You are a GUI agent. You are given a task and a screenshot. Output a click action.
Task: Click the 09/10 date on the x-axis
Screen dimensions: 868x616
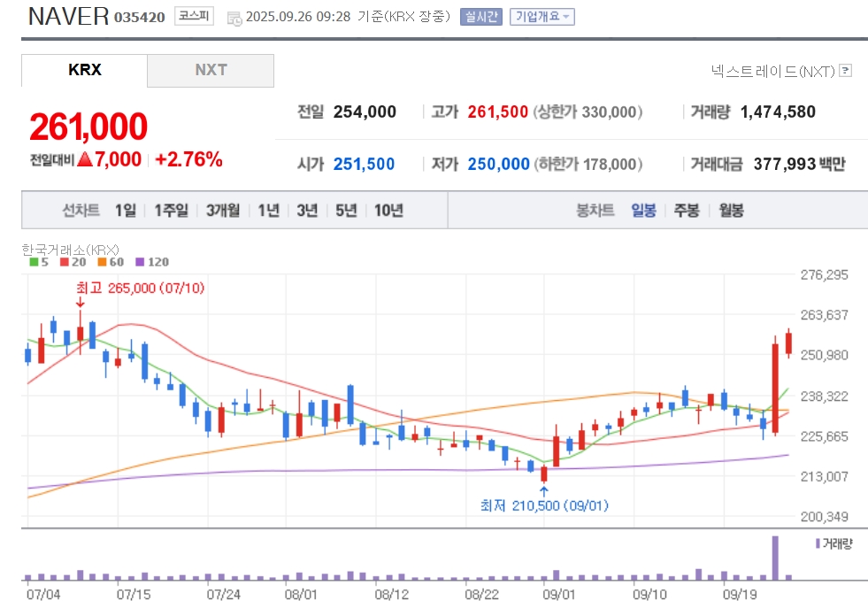tap(649, 595)
